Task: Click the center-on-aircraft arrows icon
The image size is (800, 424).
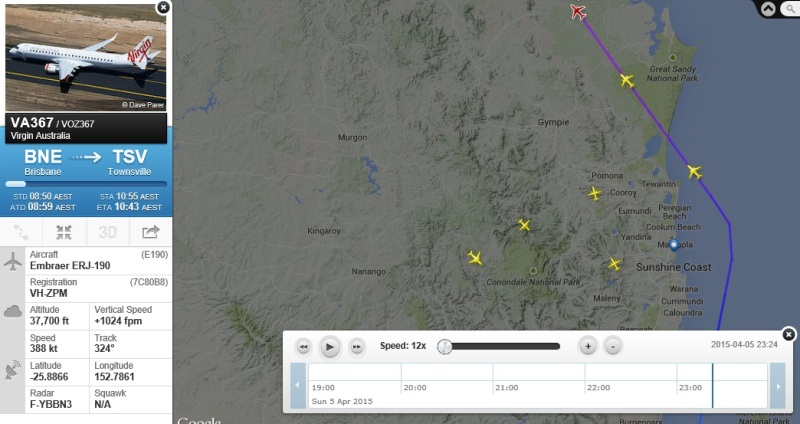Action: pyautogui.click(x=64, y=233)
